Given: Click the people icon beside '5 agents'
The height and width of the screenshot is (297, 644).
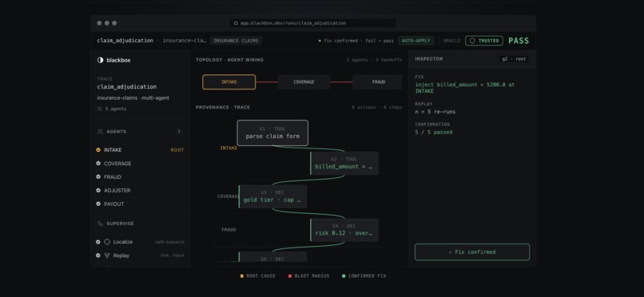Looking at the screenshot, I should 100,109.
